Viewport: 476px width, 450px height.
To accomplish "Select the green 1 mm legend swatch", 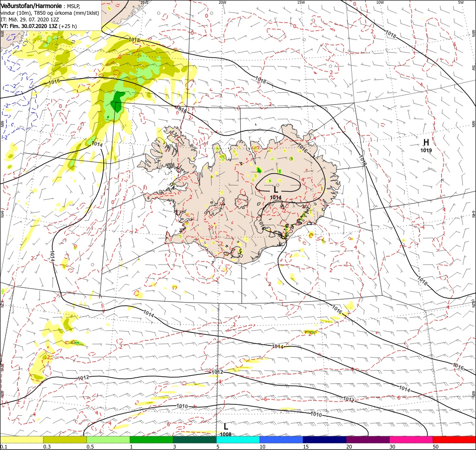I will (x=151, y=440).
